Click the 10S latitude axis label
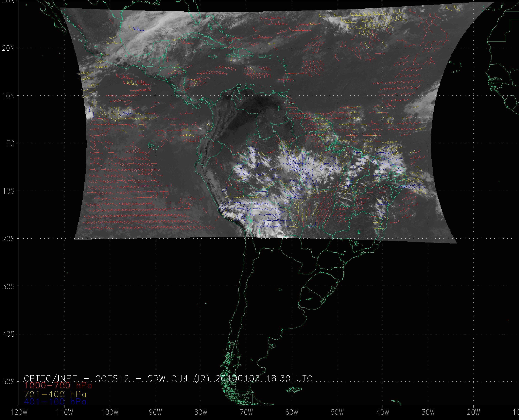The image size is (519, 420). pos(8,191)
